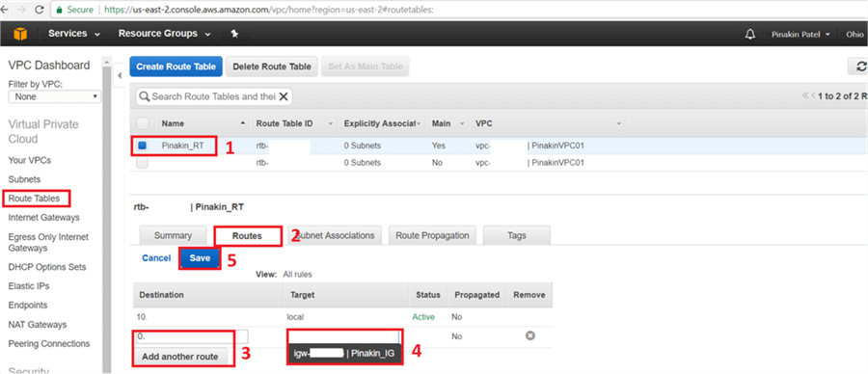Click the Target input field
The image size is (868, 374).
[x=343, y=337]
